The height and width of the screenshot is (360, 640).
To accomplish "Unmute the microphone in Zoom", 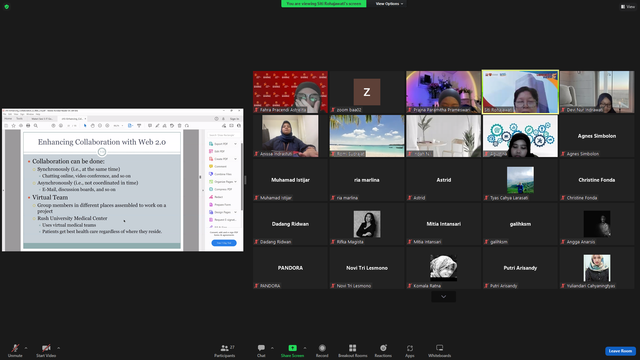I will (15, 350).
